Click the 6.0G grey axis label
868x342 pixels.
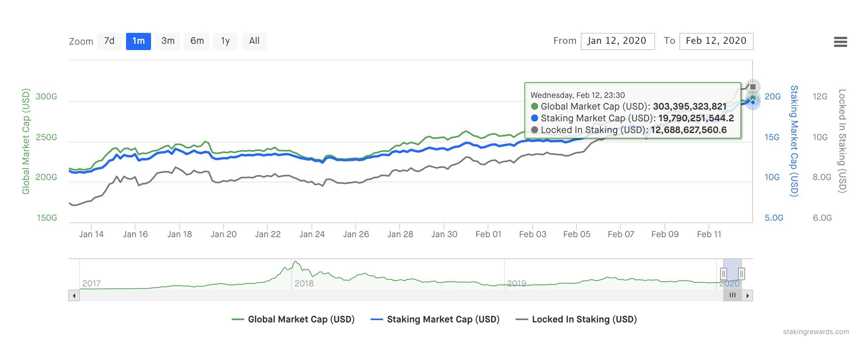point(822,218)
